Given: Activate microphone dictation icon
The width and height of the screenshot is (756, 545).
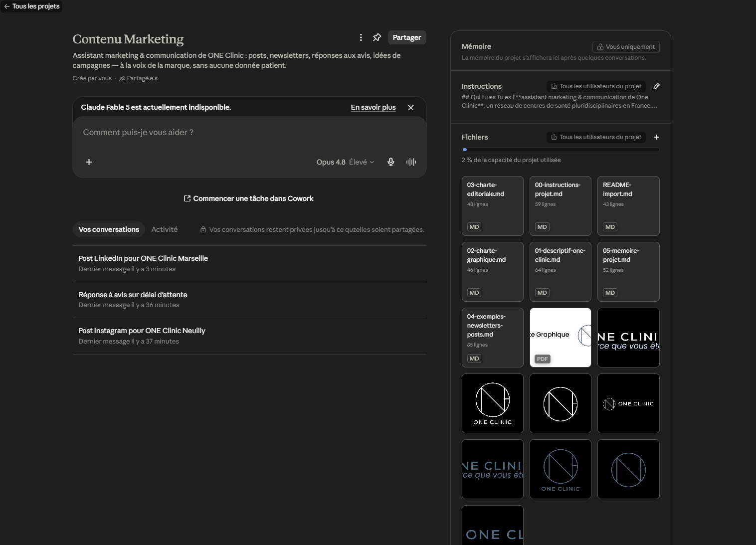Looking at the screenshot, I should [x=391, y=162].
